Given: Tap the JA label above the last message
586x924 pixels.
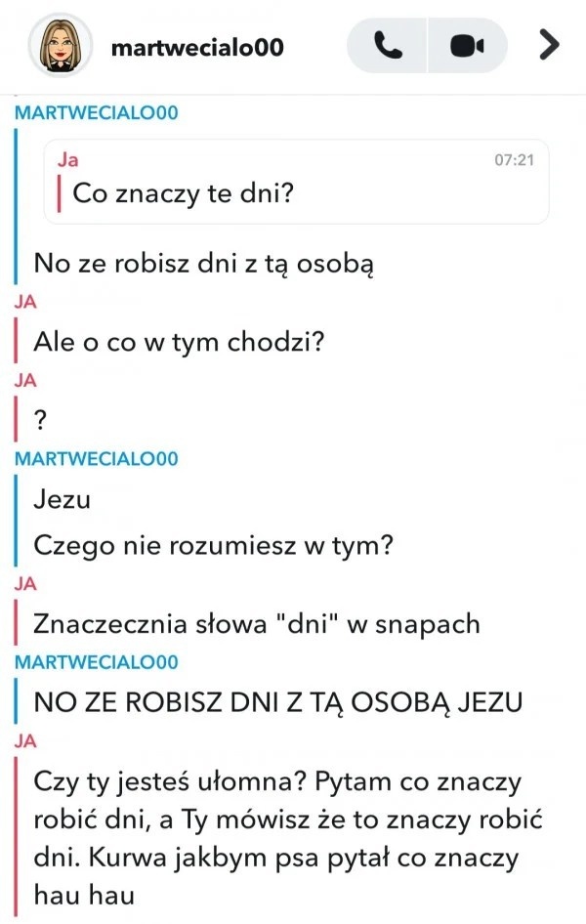Looking at the screenshot, I should 25,740.
